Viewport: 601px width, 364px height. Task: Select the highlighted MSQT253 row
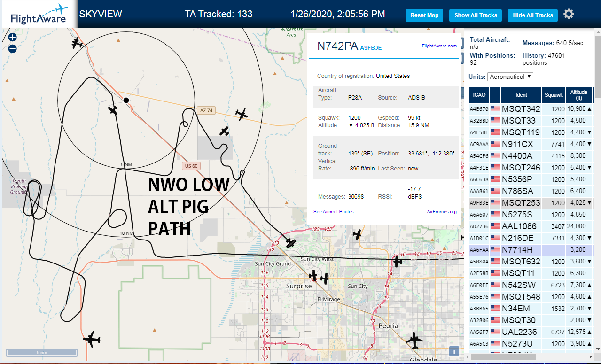click(531, 203)
